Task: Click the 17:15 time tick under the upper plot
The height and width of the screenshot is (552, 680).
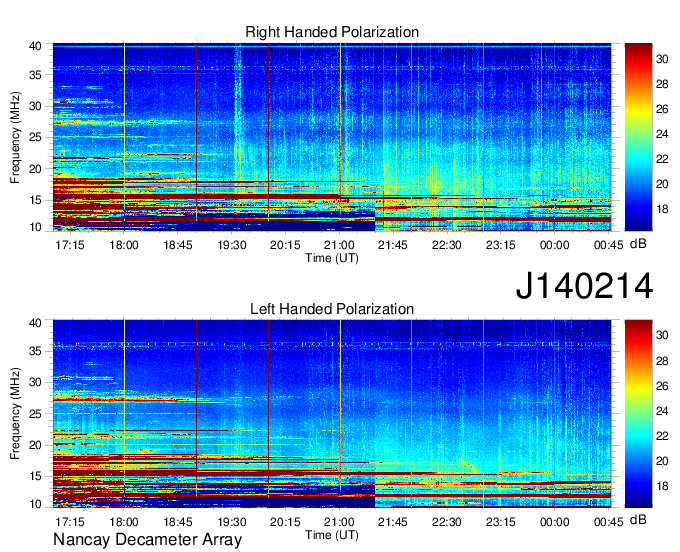Action: coord(70,245)
